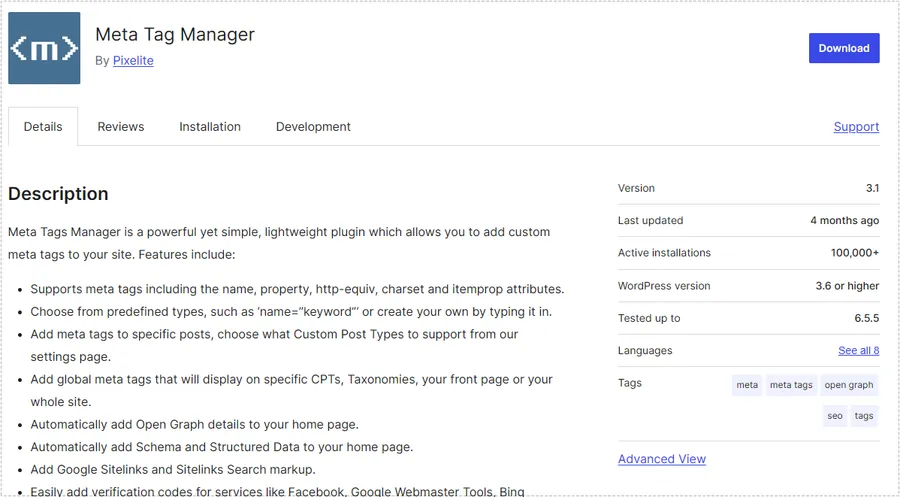Screen dimensions: 900x497
Task: Click the 'Add global meta tags' bullet
Action: click(x=292, y=391)
